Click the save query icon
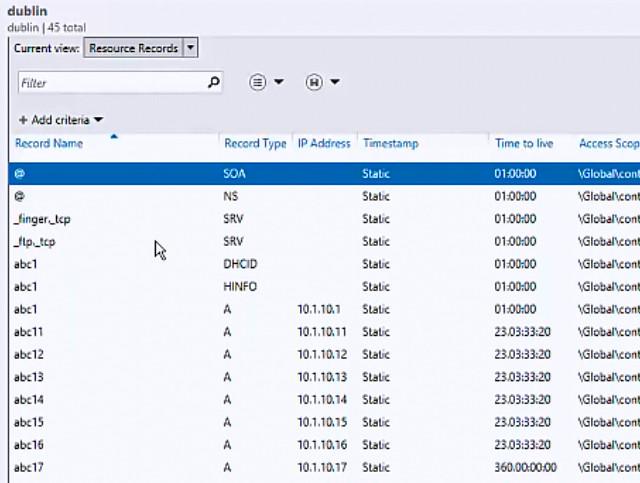 pos(314,82)
